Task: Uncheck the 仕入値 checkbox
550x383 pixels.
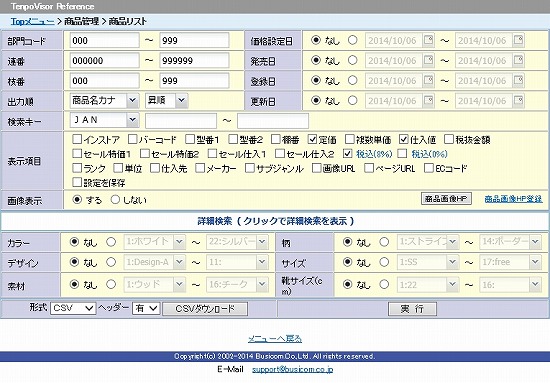Action: pos(404,139)
